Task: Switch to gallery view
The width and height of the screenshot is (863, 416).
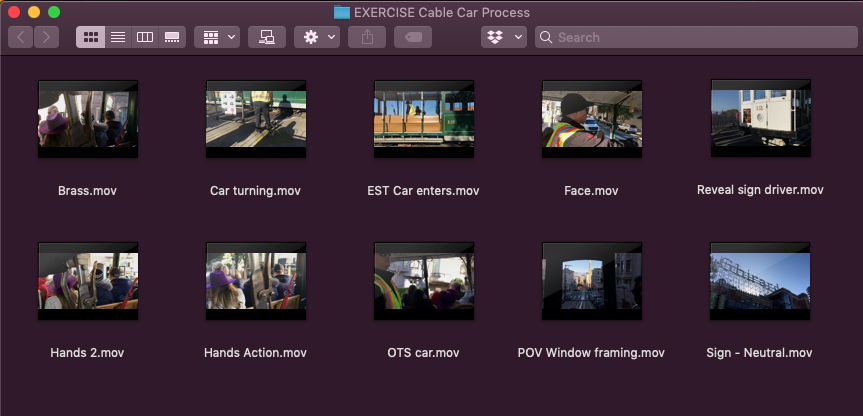Action: [172, 37]
